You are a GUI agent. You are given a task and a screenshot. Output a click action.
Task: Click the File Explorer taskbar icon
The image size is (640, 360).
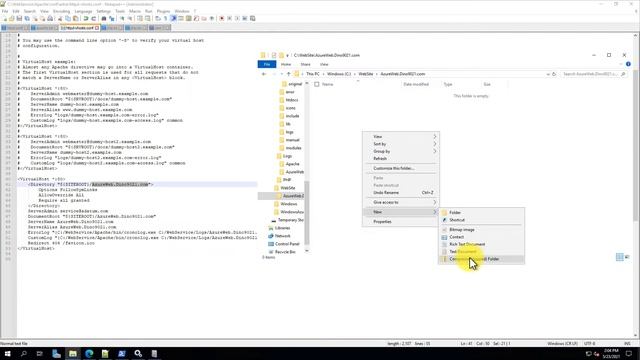tap(73, 353)
